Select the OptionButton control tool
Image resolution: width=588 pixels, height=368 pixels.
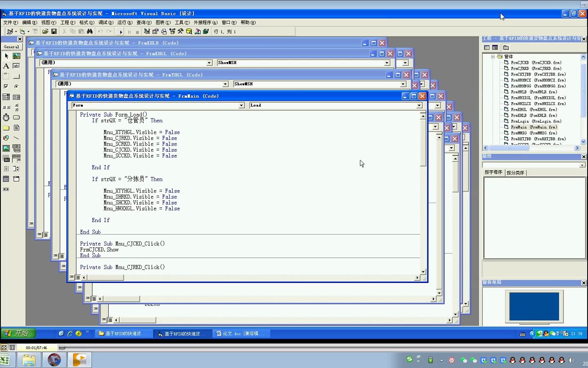16,86
